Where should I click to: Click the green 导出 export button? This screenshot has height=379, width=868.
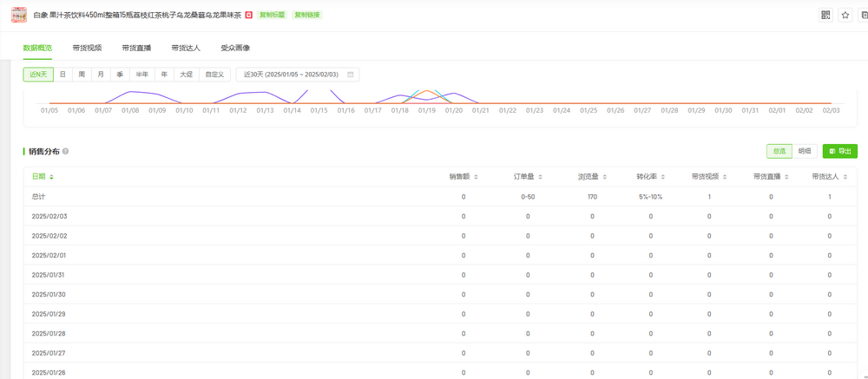839,151
